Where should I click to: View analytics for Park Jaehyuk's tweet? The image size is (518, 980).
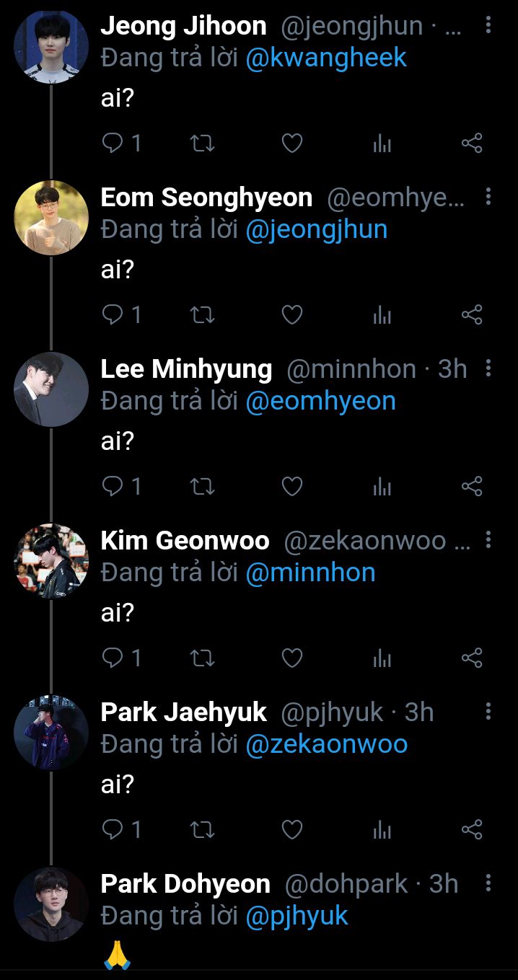pyautogui.click(x=382, y=830)
